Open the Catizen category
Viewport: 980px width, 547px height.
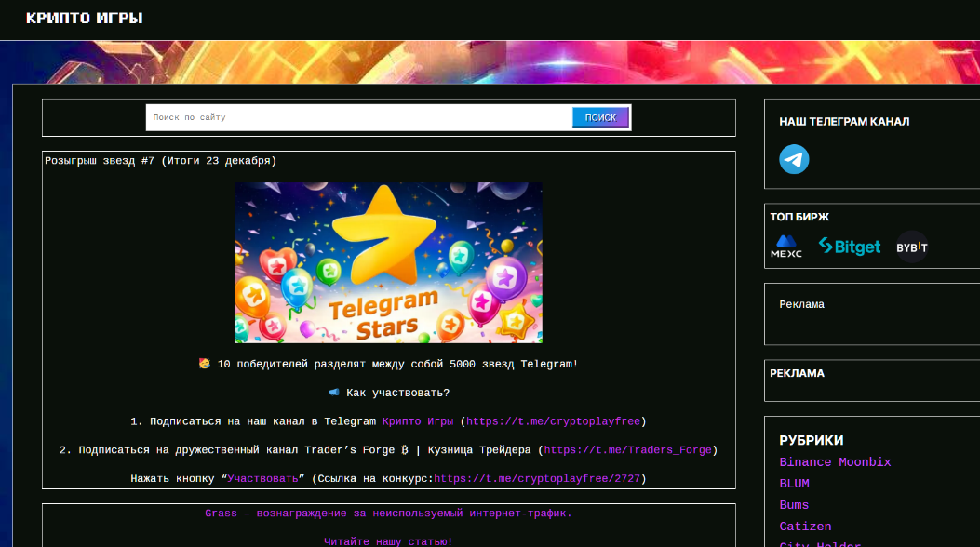pos(805,527)
